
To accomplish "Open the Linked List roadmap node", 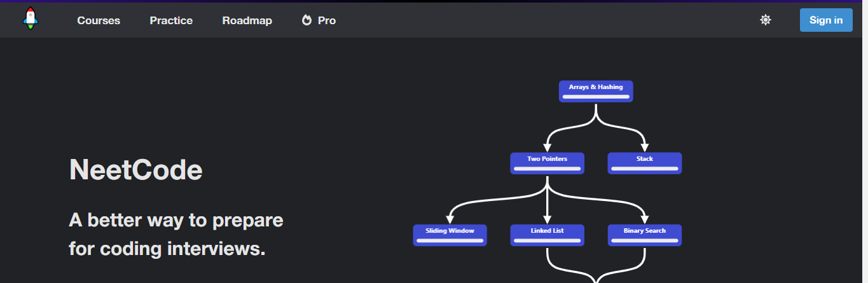I will coord(547,235).
